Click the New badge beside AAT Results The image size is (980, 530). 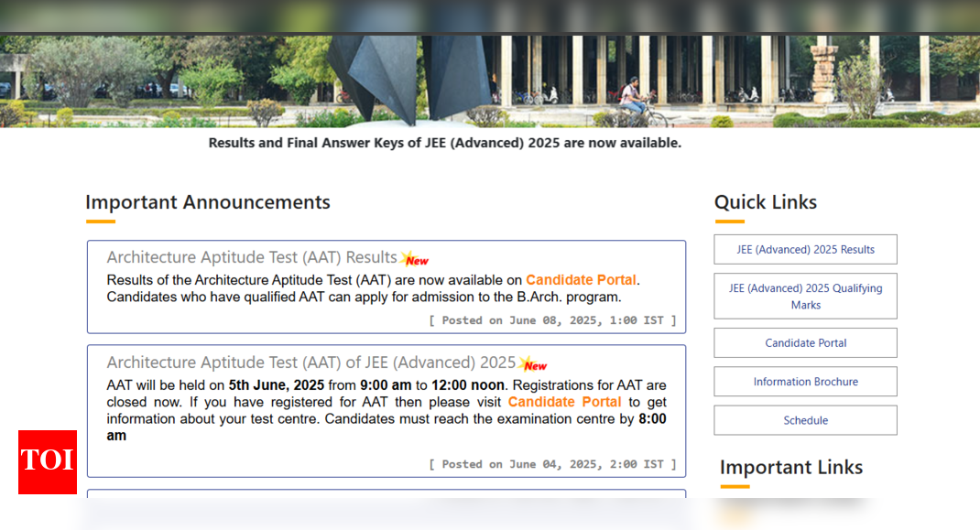click(x=415, y=259)
